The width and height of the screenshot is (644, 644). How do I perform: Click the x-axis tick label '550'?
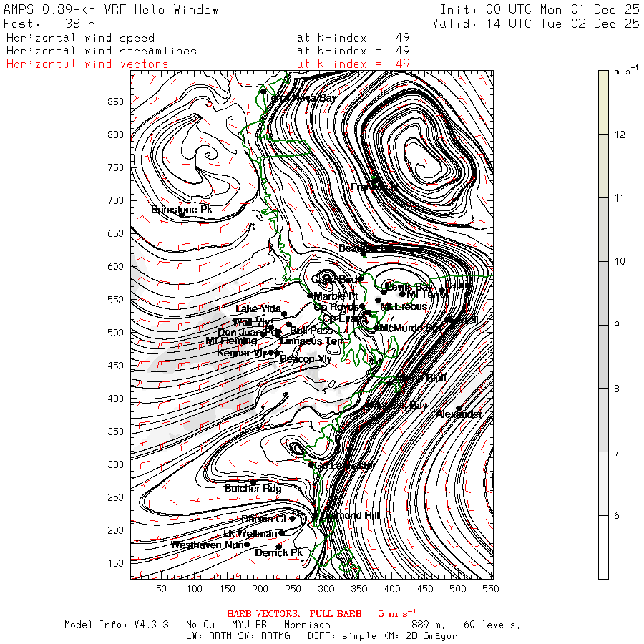(x=491, y=589)
